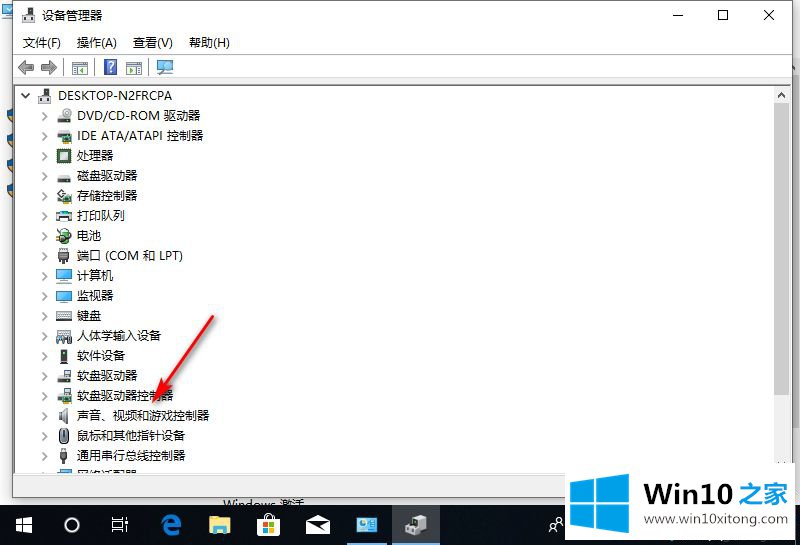800x545 pixels.
Task: Click the 电池 battery icon in tree
Action: [x=64, y=236]
